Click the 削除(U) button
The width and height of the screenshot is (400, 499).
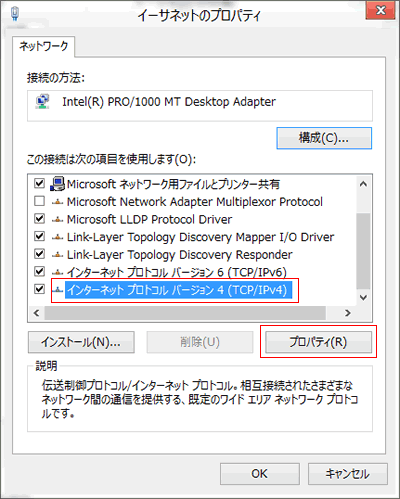coord(200,342)
